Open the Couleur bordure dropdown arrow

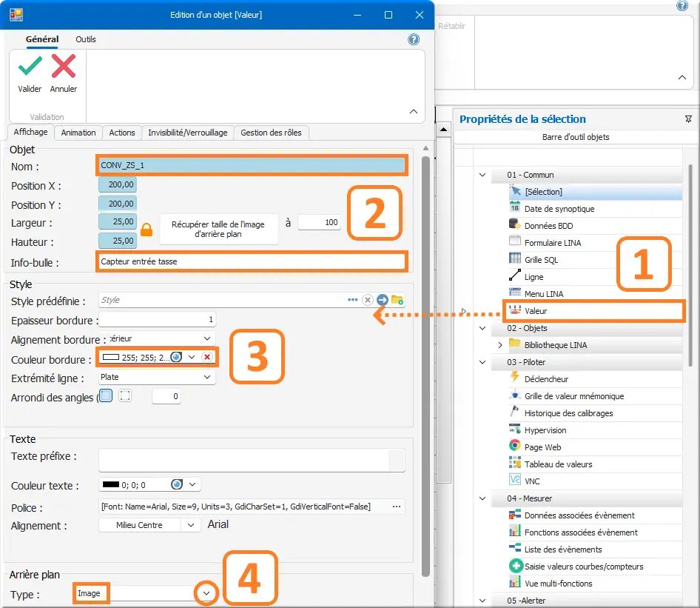pyautogui.click(x=192, y=357)
